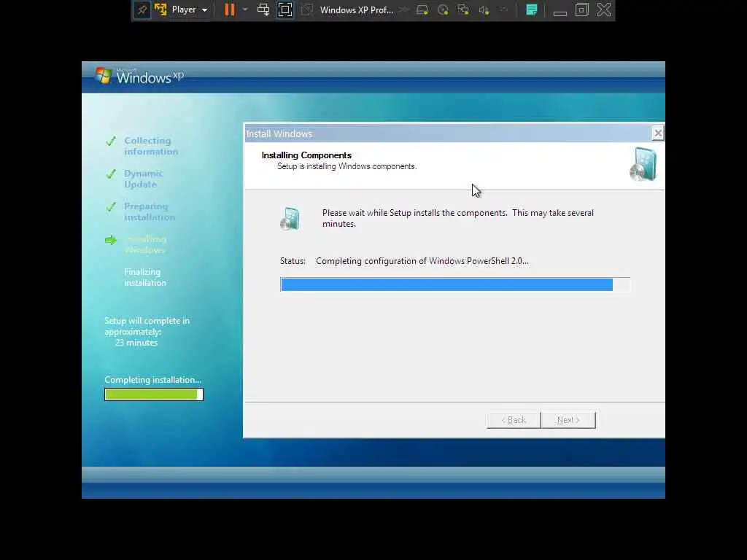Viewport: 747px width, 560px height.
Task: Click the Preparing installation check mark
Action: 111,206
